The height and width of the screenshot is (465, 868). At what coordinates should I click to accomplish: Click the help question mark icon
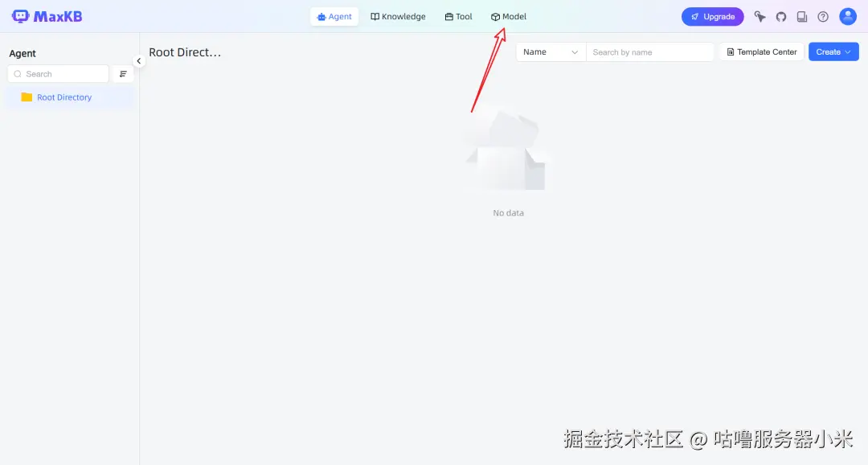(x=822, y=16)
